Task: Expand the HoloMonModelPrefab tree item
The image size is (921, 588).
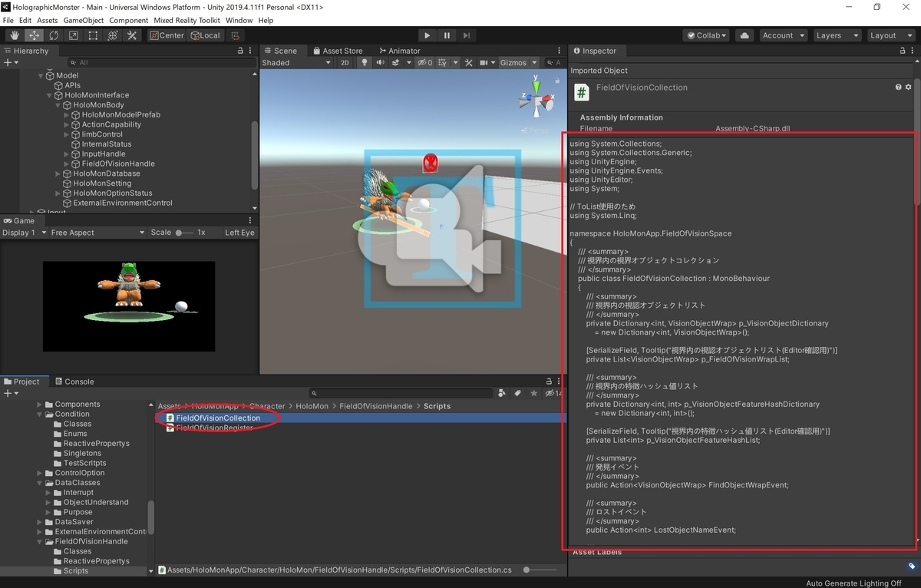Action: [66, 115]
